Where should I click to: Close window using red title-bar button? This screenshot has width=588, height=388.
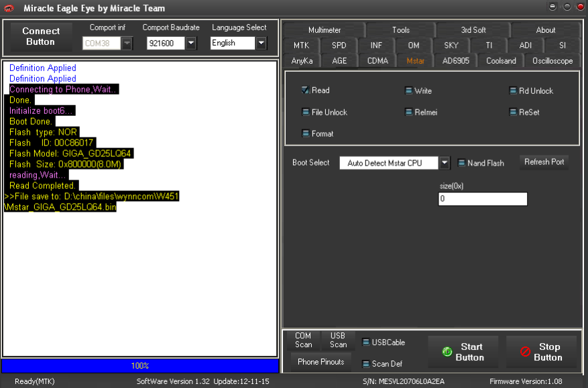tap(581, 7)
